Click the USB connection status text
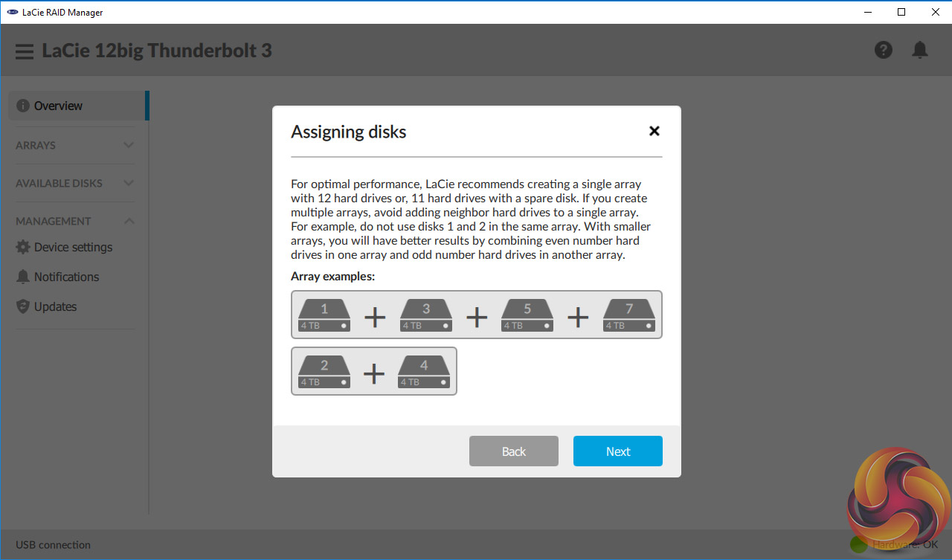 (x=54, y=545)
